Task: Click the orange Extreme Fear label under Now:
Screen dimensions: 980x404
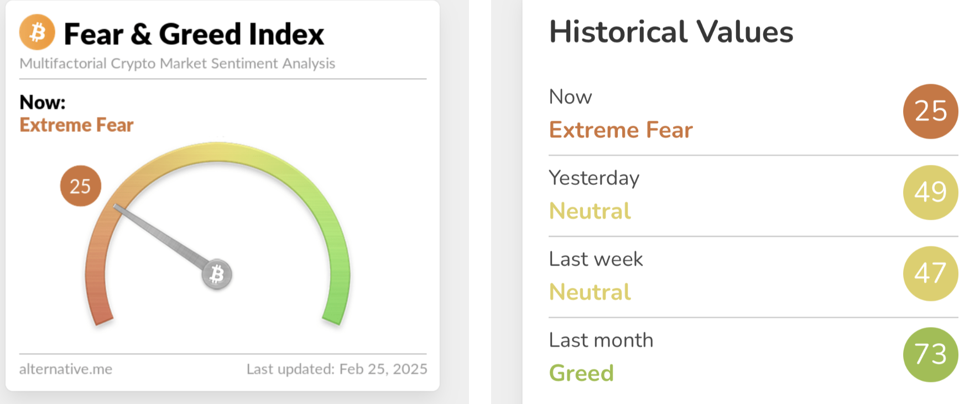Action: coord(76,125)
